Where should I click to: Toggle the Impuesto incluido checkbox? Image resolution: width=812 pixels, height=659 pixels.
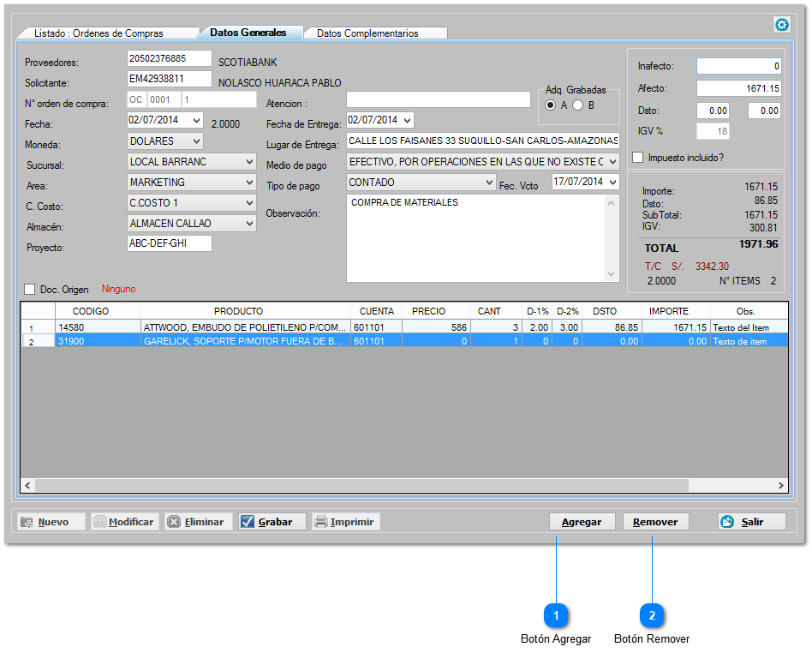[x=638, y=158]
